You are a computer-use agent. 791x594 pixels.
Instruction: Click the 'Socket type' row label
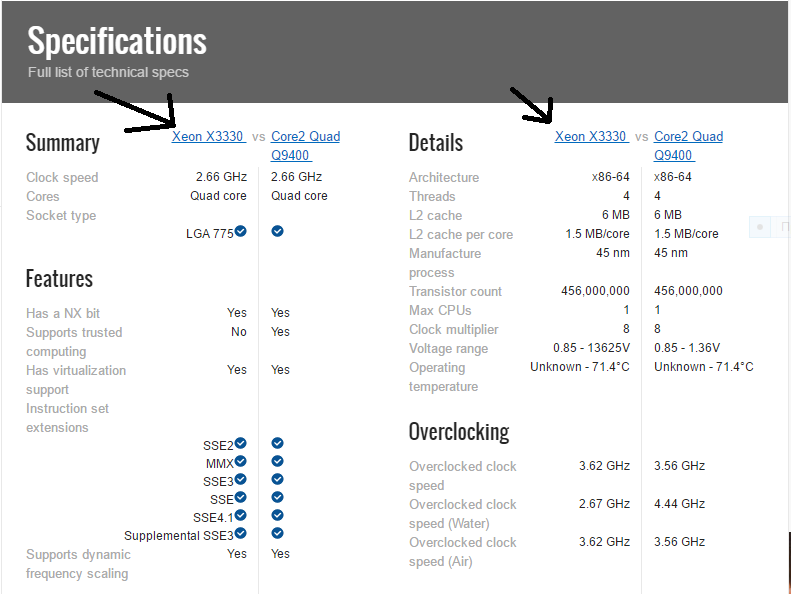tap(61, 215)
